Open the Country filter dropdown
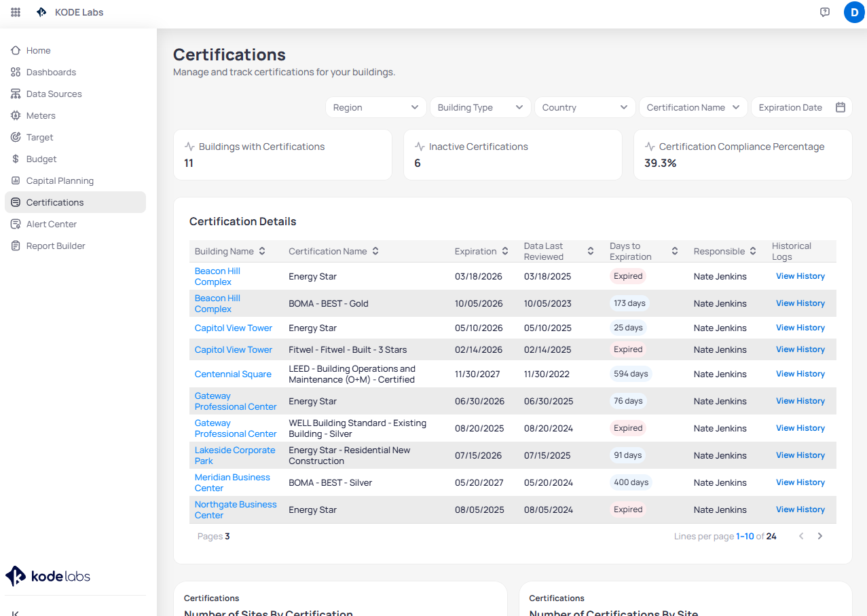This screenshot has height=616, width=867. pos(585,107)
